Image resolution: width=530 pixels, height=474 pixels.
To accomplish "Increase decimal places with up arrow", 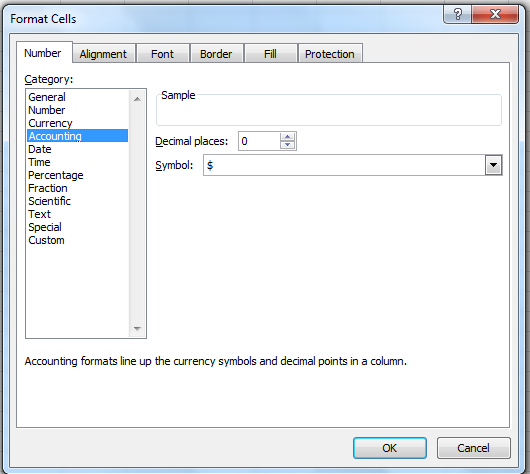I will coord(288,137).
